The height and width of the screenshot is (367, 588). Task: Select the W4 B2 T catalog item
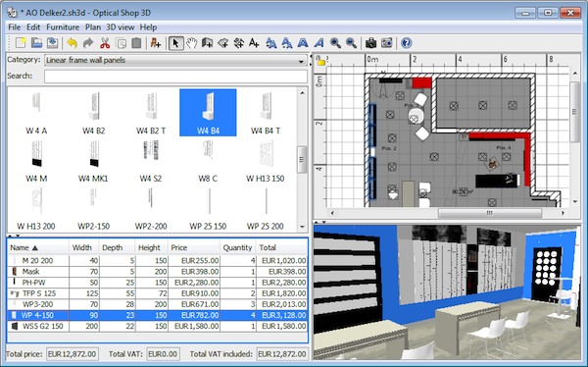[x=151, y=113]
